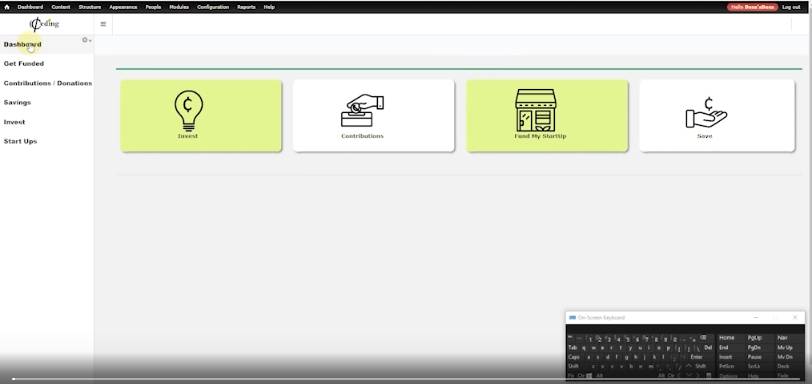This screenshot has width=812, height=384.
Task: Click the Invest lightbulb icon
Action: [x=188, y=111]
